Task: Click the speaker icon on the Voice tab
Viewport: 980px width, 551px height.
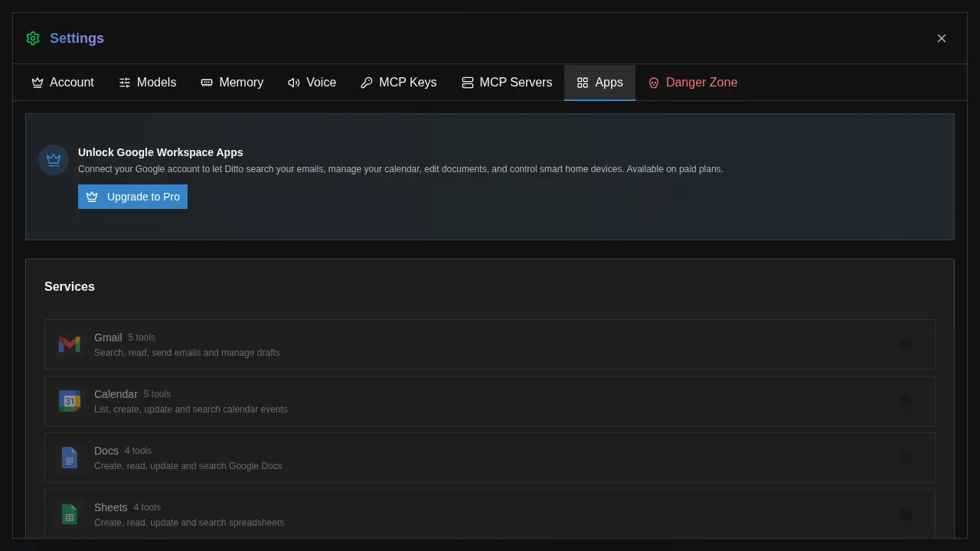Action: coord(294,83)
